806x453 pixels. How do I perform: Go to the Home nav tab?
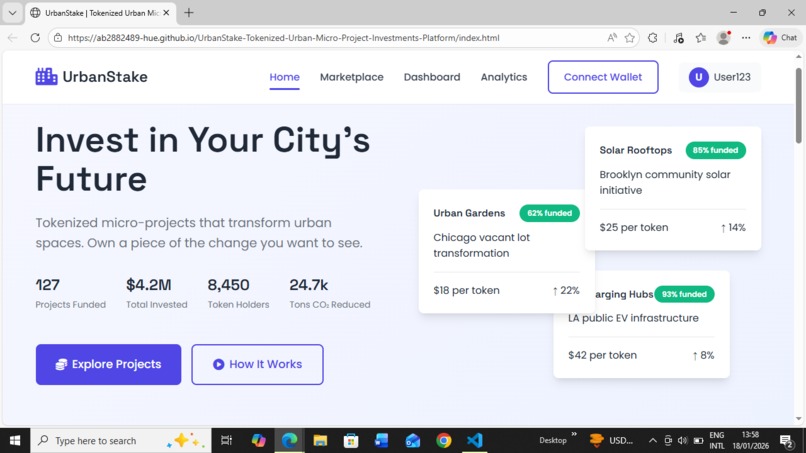(284, 77)
